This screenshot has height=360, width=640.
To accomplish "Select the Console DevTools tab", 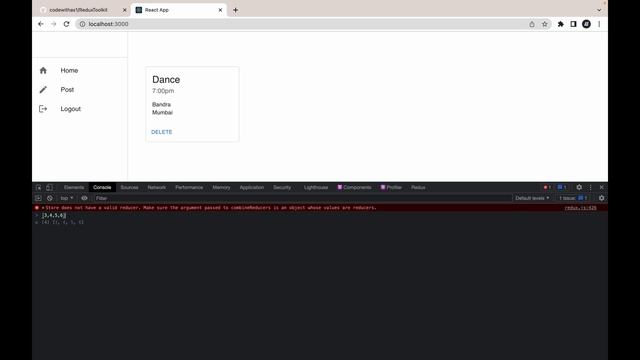I will coord(102,187).
